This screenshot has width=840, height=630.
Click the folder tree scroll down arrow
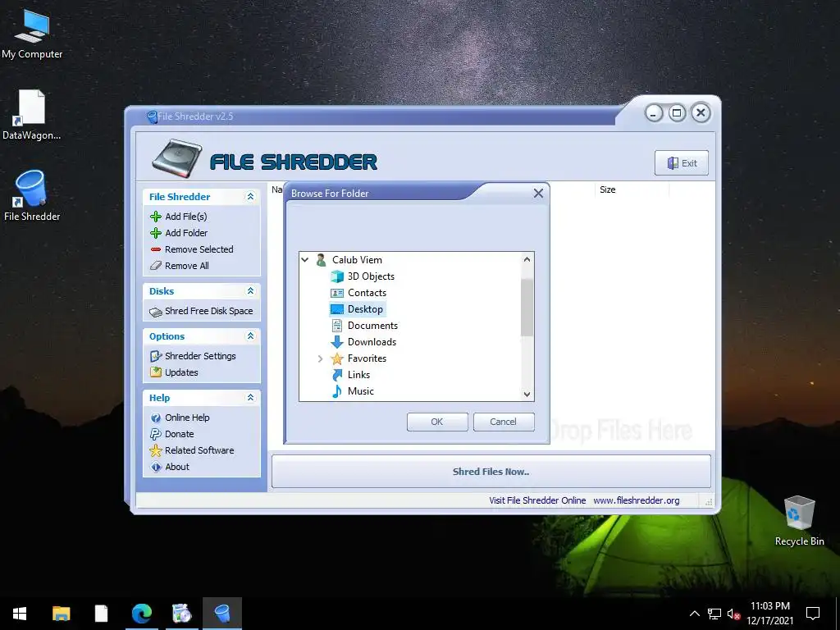(x=527, y=395)
